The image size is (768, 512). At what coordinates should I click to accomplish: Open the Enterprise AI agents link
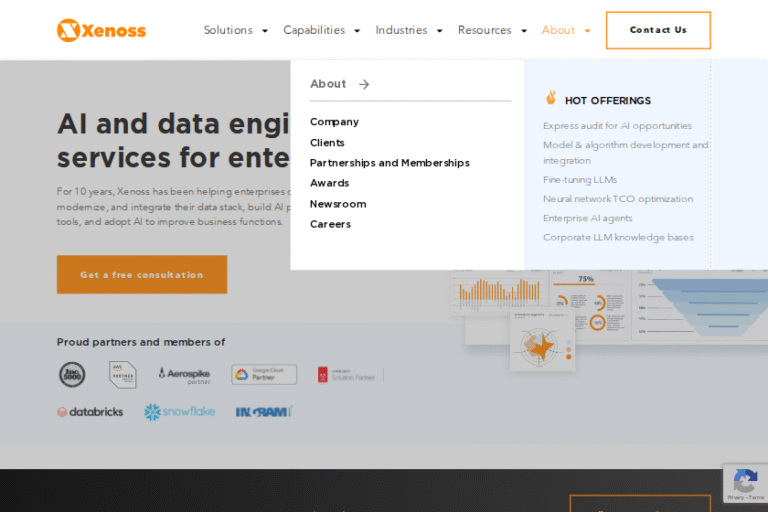pyautogui.click(x=588, y=218)
